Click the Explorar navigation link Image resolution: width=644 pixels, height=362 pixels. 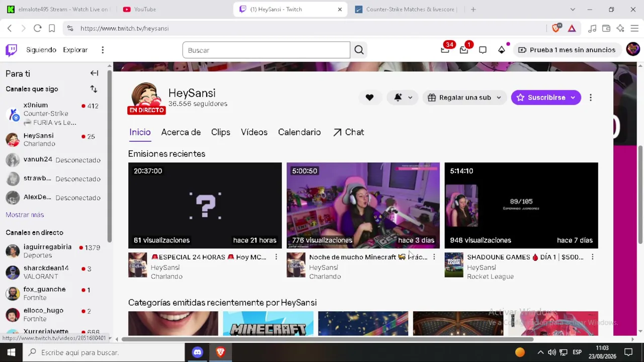[75, 50]
